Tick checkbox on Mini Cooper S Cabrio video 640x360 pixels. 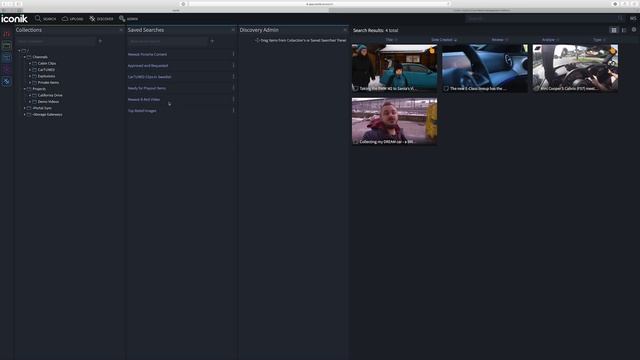click(536, 89)
